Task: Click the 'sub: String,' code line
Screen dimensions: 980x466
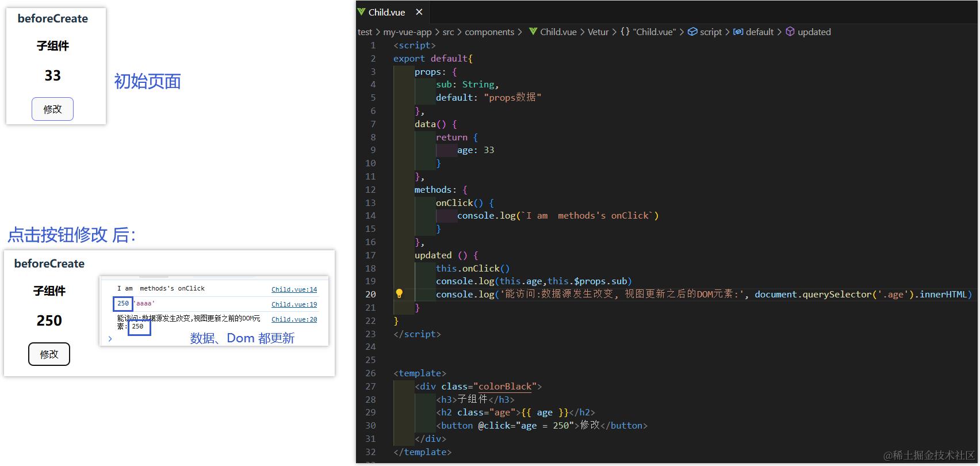Action: (x=467, y=85)
